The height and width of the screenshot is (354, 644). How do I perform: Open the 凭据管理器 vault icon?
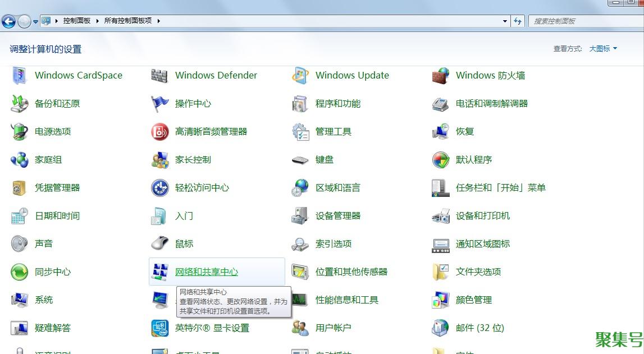pos(19,188)
